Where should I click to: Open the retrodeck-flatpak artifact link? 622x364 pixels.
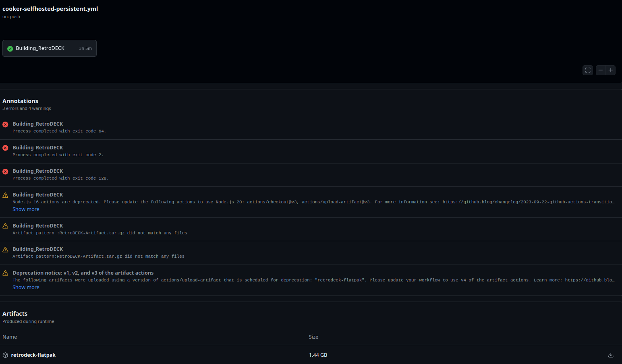pos(33,355)
